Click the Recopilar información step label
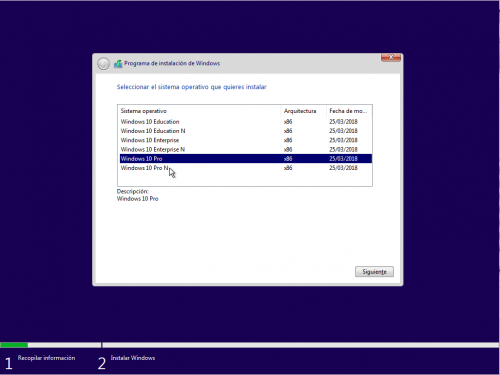 [x=46, y=358]
